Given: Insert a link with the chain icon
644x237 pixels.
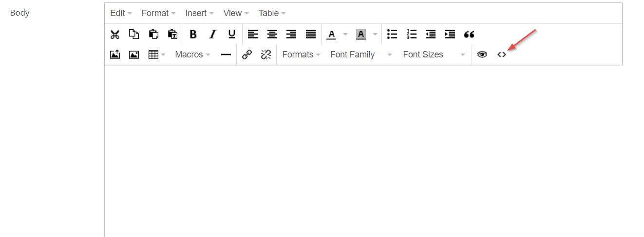Looking at the screenshot, I should (247, 55).
